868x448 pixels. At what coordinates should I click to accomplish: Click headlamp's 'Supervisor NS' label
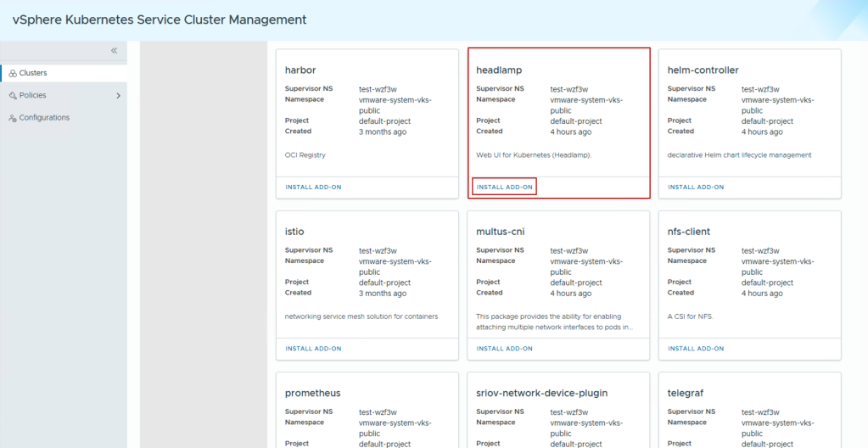pyautogui.click(x=500, y=88)
